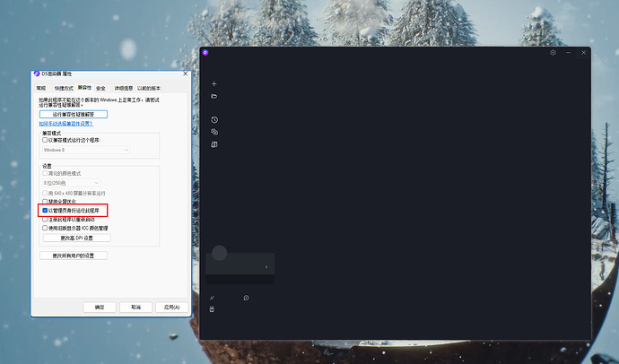Open the folder icon in D5 sidebar
The height and width of the screenshot is (364, 619).
tap(214, 96)
